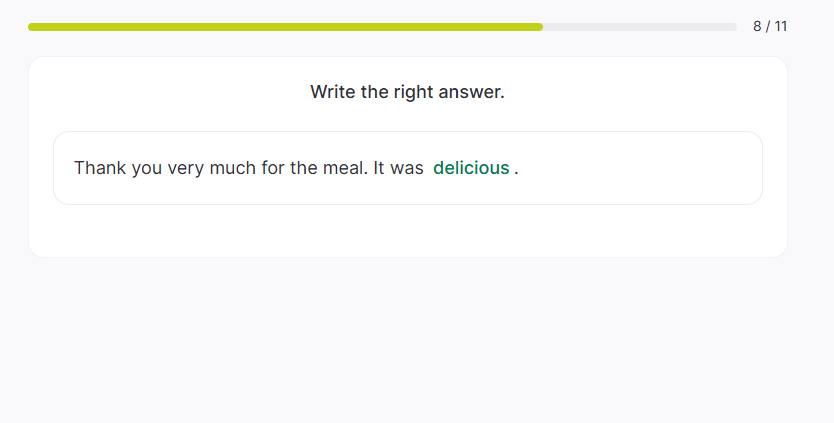Click the word 'very' in the sentence

point(185,168)
